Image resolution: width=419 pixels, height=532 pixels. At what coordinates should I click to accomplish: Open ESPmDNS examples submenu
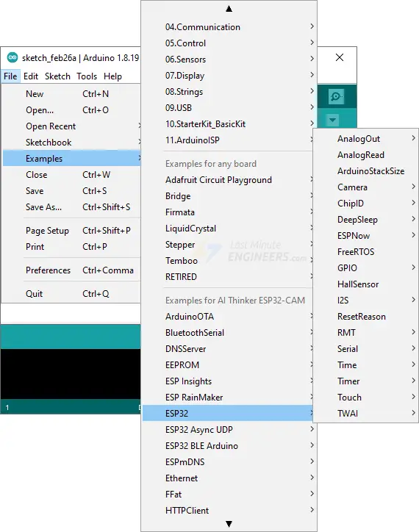(229, 462)
